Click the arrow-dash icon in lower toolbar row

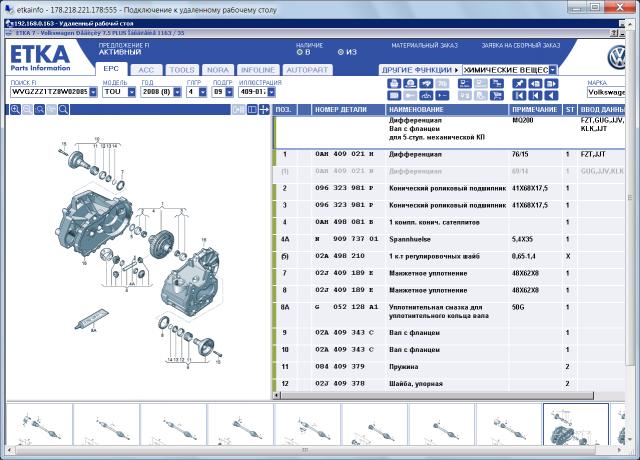click(x=442, y=96)
